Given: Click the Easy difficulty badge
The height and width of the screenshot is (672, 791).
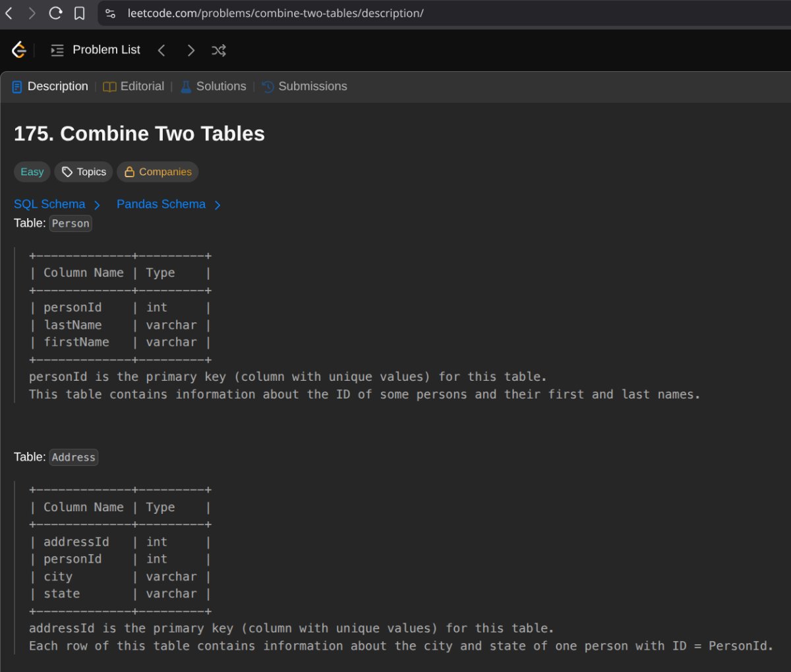Looking at the screenshot, I should (32, 172).
